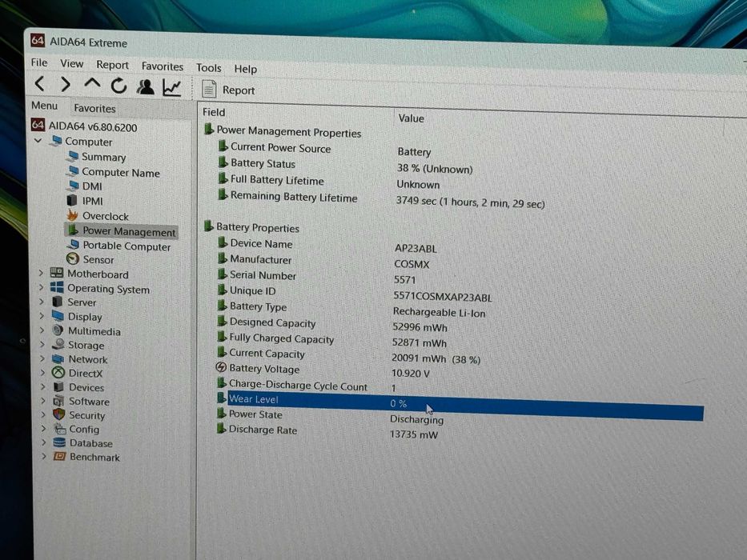The image size is (747, 560).
Task: Expand the Network node
Action: click(x=42, y=358)
